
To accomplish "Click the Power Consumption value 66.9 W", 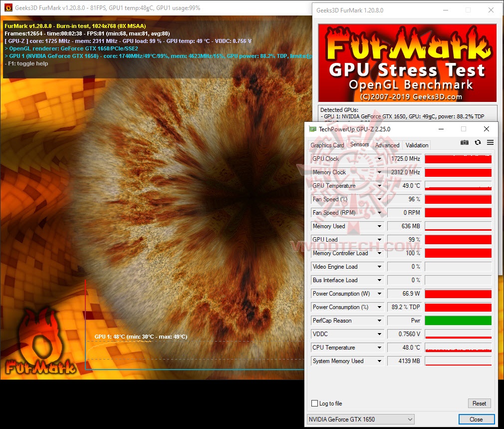I will 405,294.
